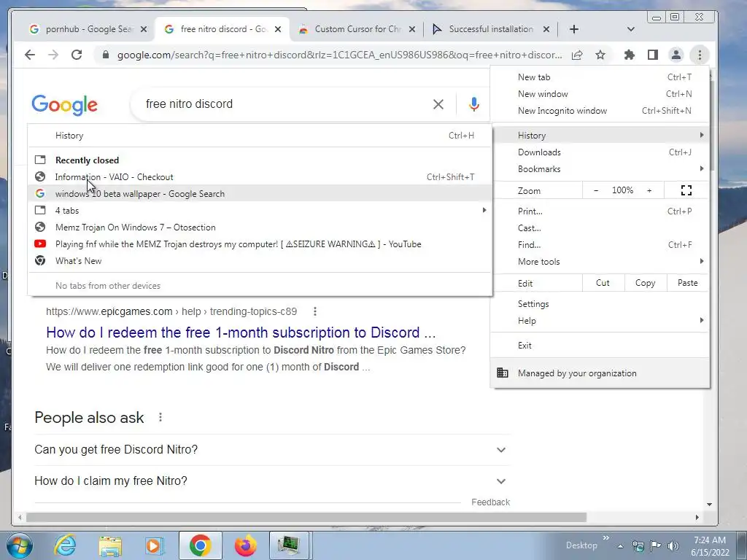The height and width of the screenshot is (560, 747).
Task: Open the side panel icon
Action: (x=653, y=55)
